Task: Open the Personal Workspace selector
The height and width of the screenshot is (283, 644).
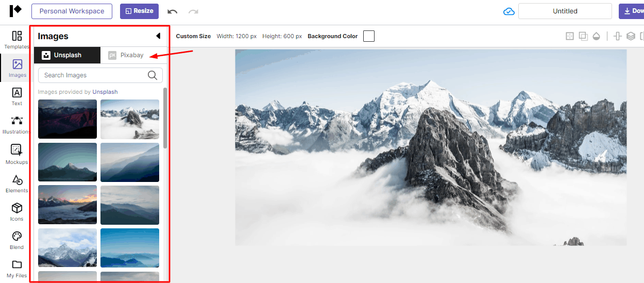Action: click(72, 11)
